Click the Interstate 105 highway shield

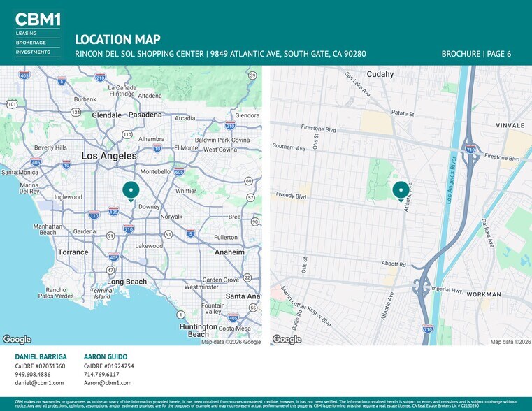tap(114, 211)
